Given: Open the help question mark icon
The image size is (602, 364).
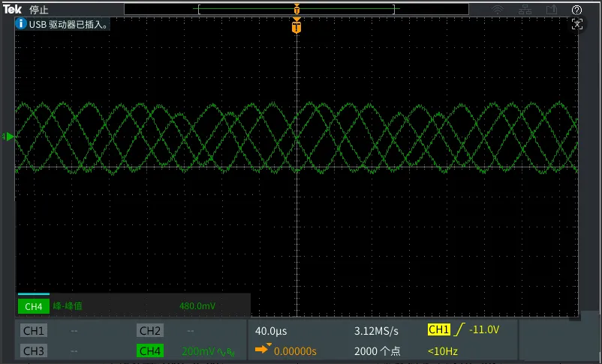Looking at the screenshot, I should (x=576, y=10).
